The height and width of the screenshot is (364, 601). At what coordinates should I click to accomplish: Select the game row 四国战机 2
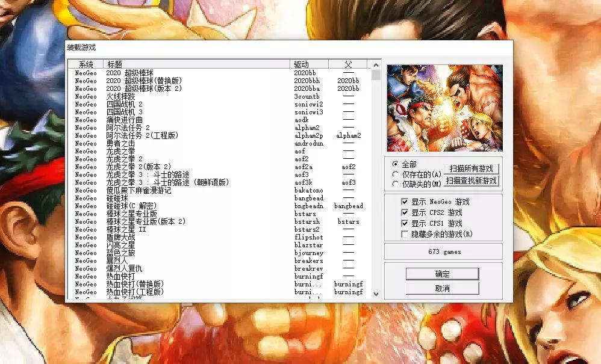pyautogui.click(x=220, y=104)
